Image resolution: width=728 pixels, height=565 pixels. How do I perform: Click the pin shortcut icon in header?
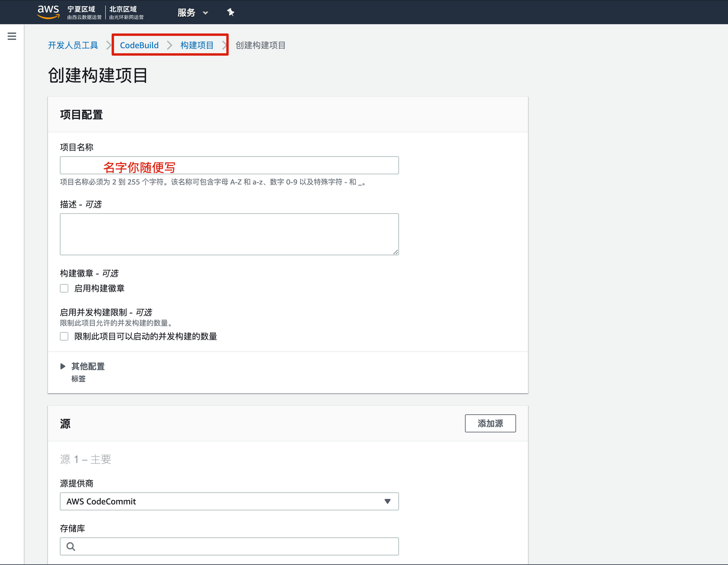coord(230,12)
